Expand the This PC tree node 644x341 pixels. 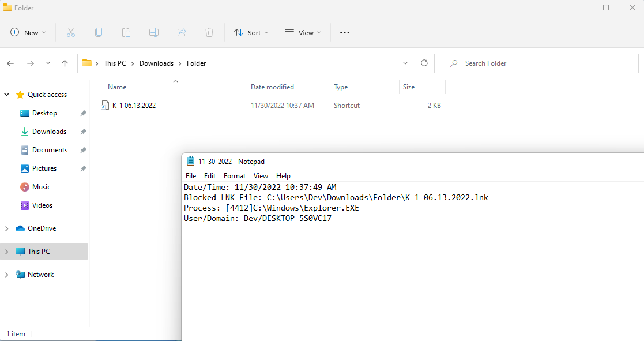(x=6, y=252)
